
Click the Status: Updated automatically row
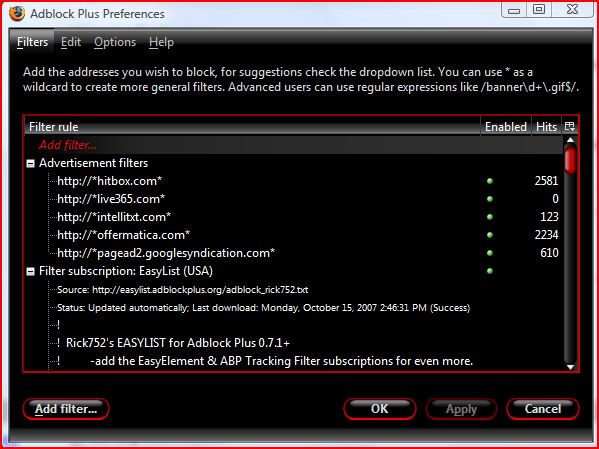[x=293, y=308]
